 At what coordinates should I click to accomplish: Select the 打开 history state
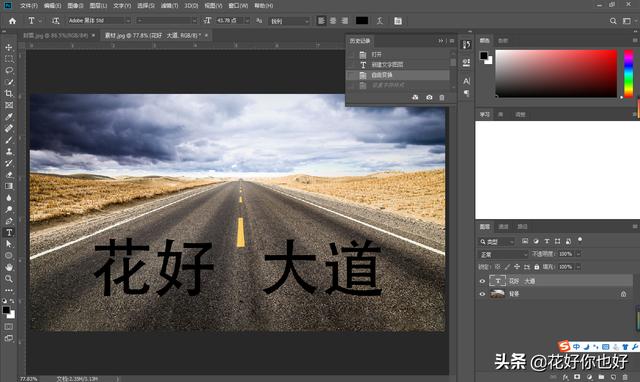[x=398, y=54]
